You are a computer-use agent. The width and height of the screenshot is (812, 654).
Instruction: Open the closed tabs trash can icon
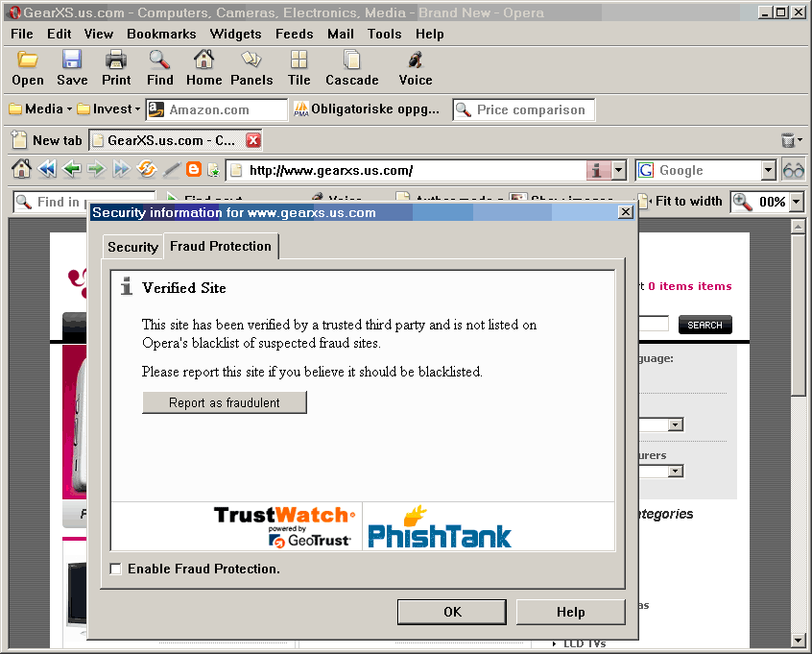tap(788, 140)
